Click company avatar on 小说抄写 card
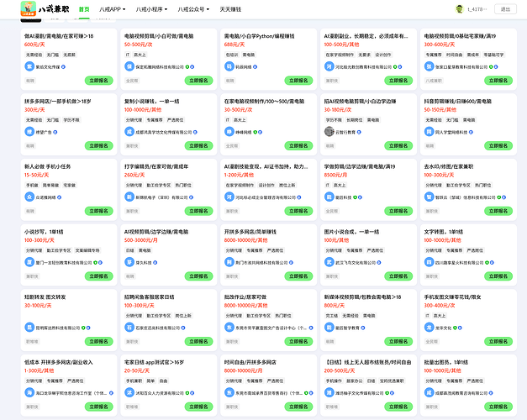The image size is (527, 420). pos(29,262)
